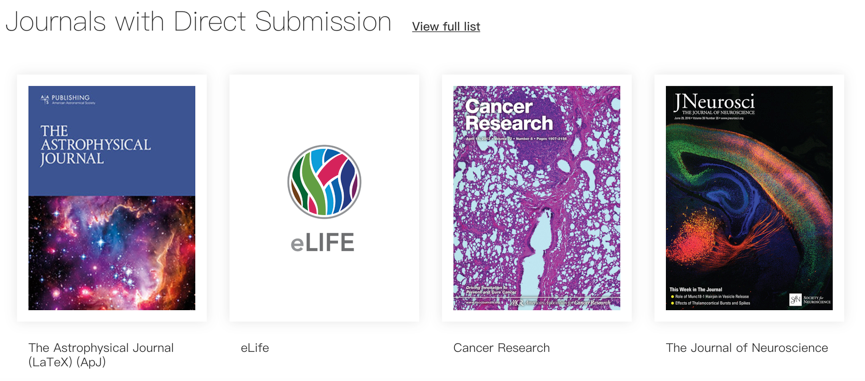Viewport: 865px width, 381px height.
Task: Open the View full list link
Action: point(446,26)
